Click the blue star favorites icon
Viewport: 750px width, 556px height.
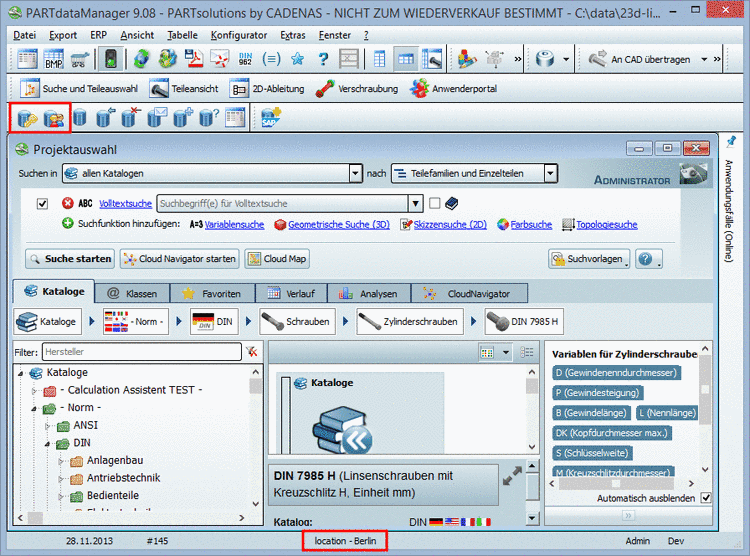click(x=298, y=59)
